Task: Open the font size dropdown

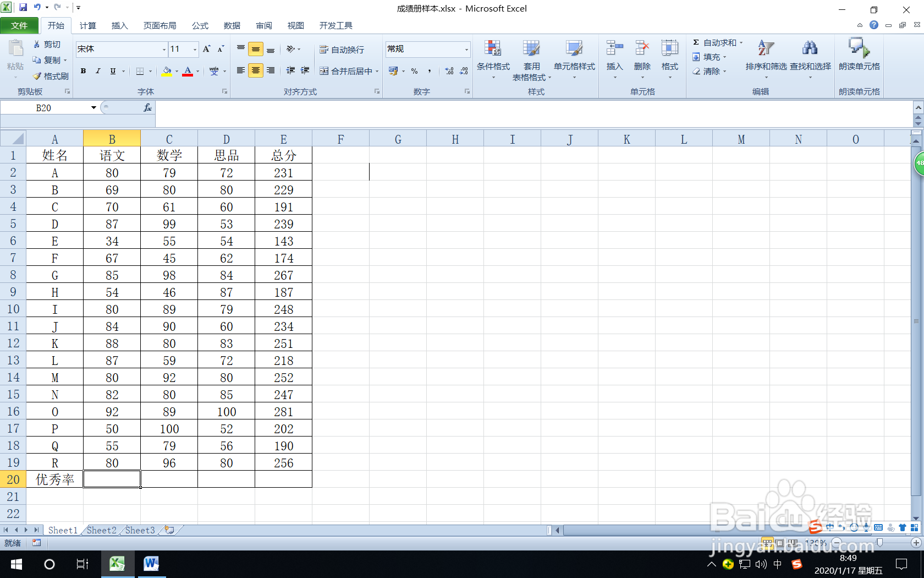Action: coord(195,50)
